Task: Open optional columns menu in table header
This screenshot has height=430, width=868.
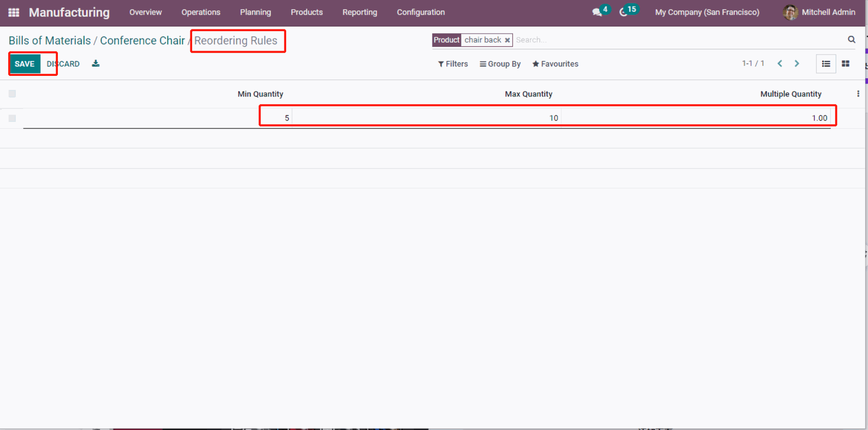Action: tap(858, 94)
